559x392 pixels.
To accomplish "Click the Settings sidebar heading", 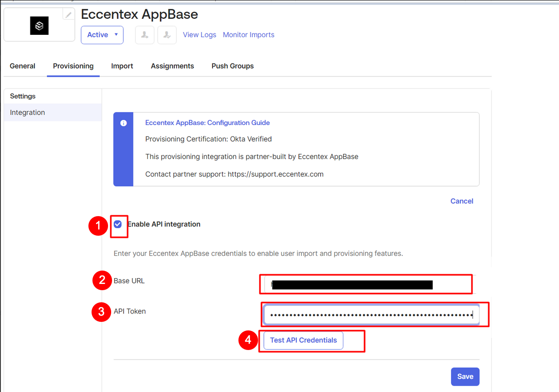I will coord(23,96).
